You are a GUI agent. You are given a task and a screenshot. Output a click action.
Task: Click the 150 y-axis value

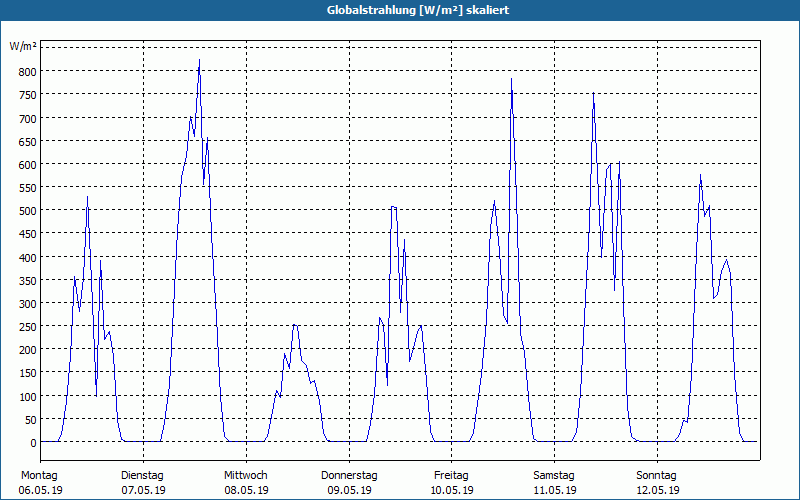(28, 374)
